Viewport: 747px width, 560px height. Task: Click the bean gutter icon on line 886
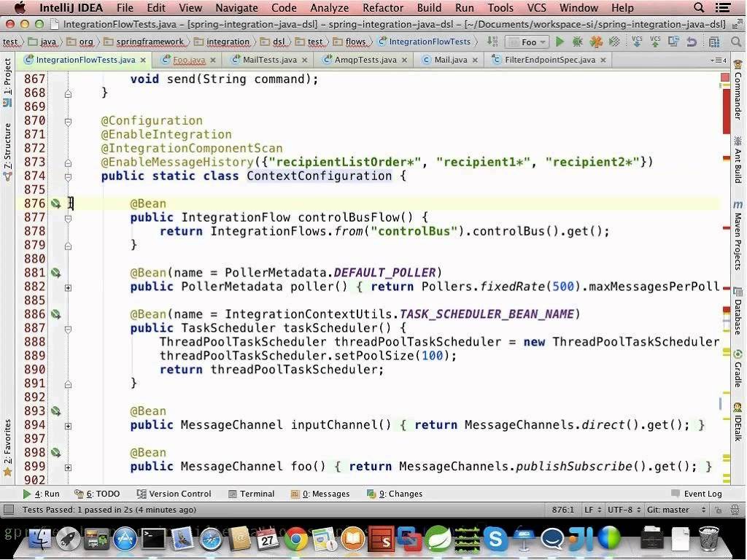coord(55,314)
